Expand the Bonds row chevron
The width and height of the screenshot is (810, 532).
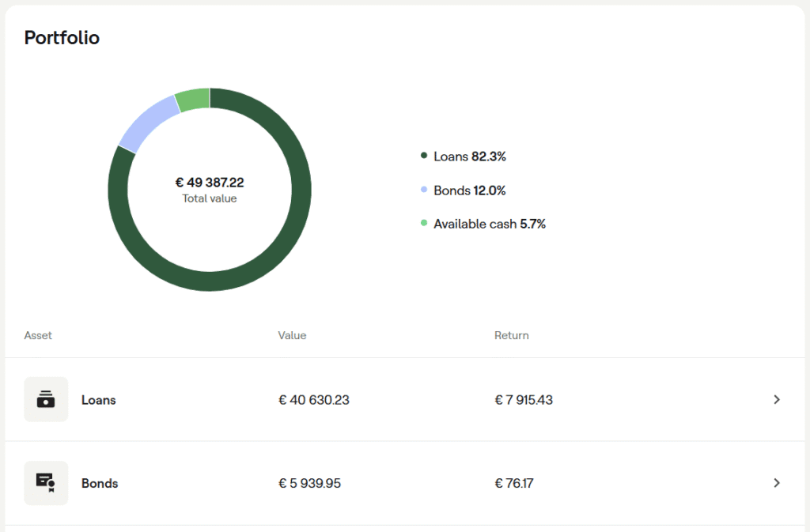click(777, 483)
